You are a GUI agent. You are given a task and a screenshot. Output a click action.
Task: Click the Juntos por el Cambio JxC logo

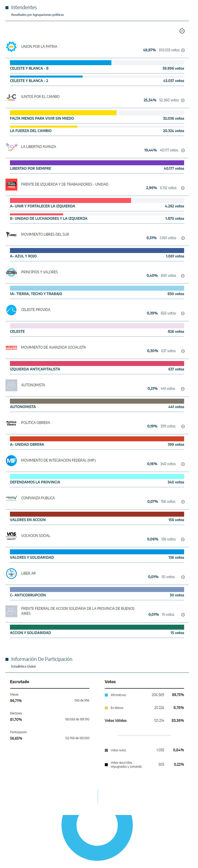[x=11, y=97]
